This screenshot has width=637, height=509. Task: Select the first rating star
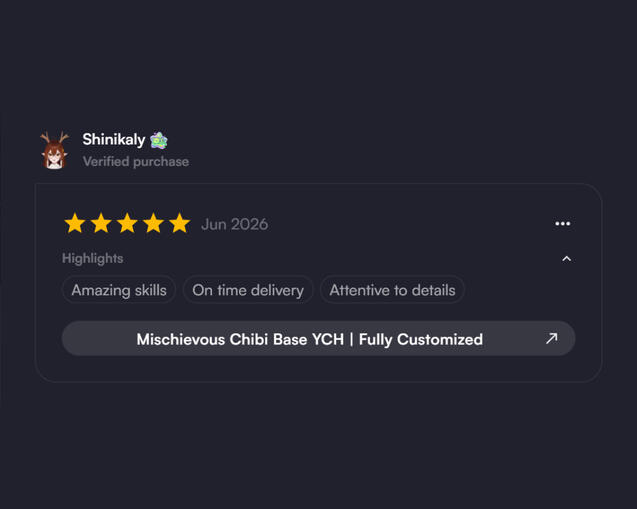tap(75, 223)
